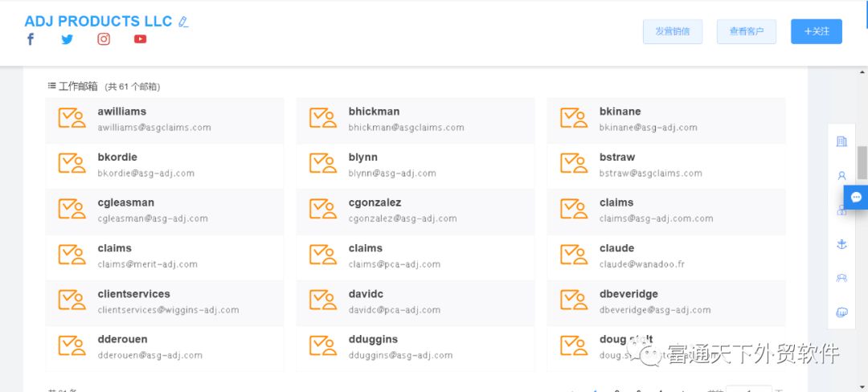
Task: Click the single person icon in right sidebar
Action: pyautogui.click(x=841, y=176)
